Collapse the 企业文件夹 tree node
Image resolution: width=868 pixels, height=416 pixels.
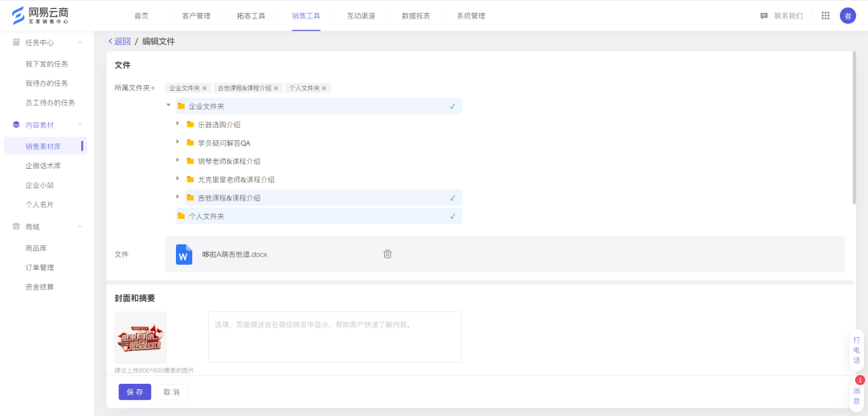pos(168,105)
